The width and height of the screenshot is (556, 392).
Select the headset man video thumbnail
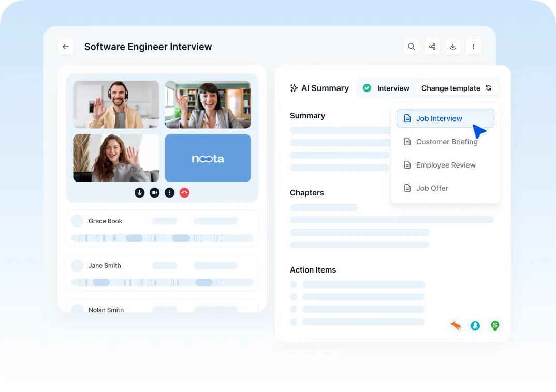[x=116, y=104]
